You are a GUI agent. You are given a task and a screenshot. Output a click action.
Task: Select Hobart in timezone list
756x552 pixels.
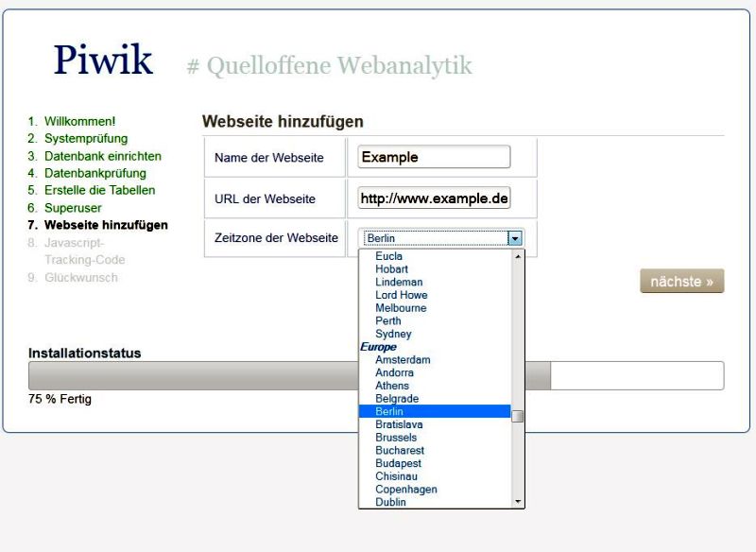click(435, 269)
